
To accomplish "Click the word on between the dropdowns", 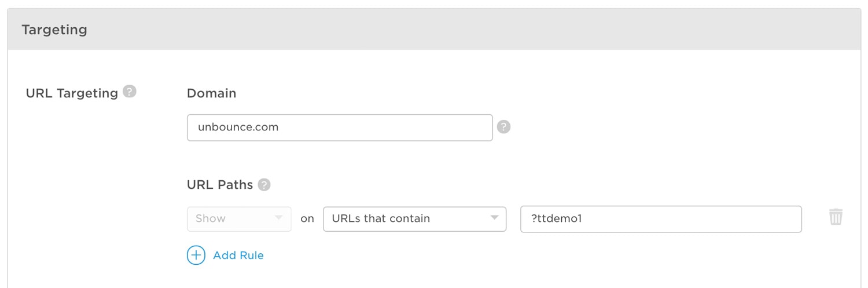I will tap(307, 218).
